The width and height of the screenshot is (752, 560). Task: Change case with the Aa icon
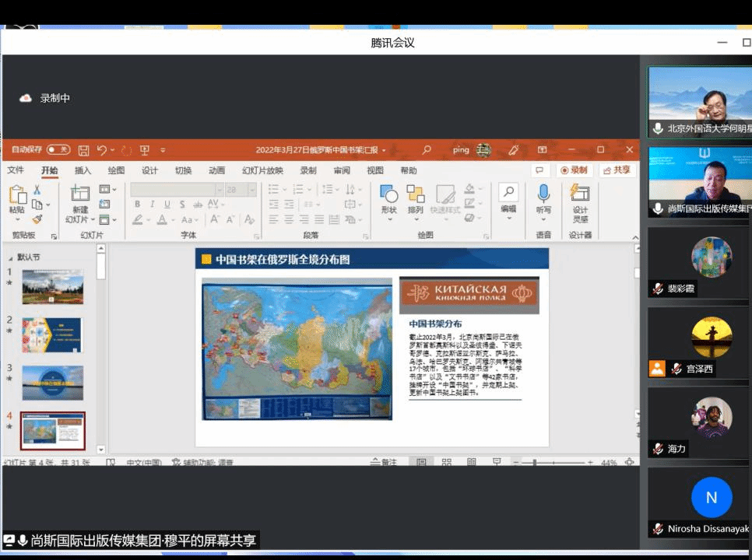click(187, 220)
